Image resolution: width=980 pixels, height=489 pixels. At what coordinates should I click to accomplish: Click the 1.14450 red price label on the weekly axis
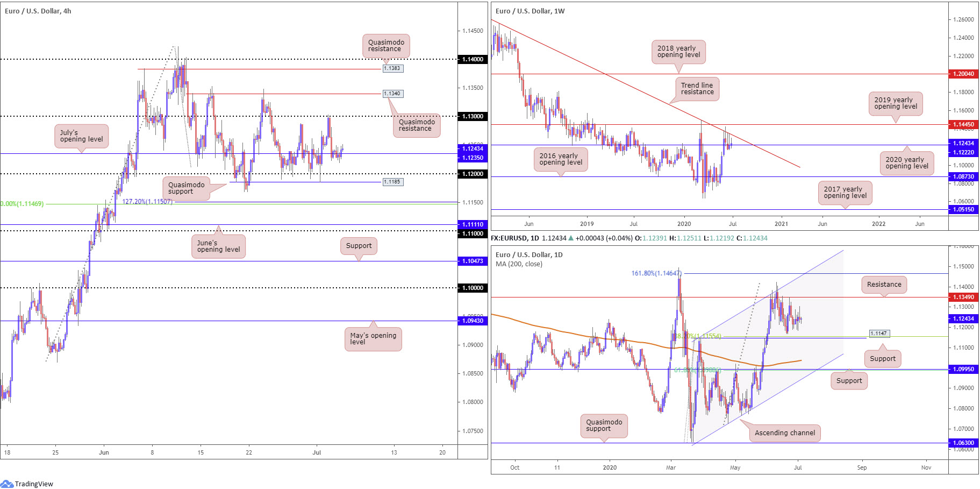click(x=963, y=124)
